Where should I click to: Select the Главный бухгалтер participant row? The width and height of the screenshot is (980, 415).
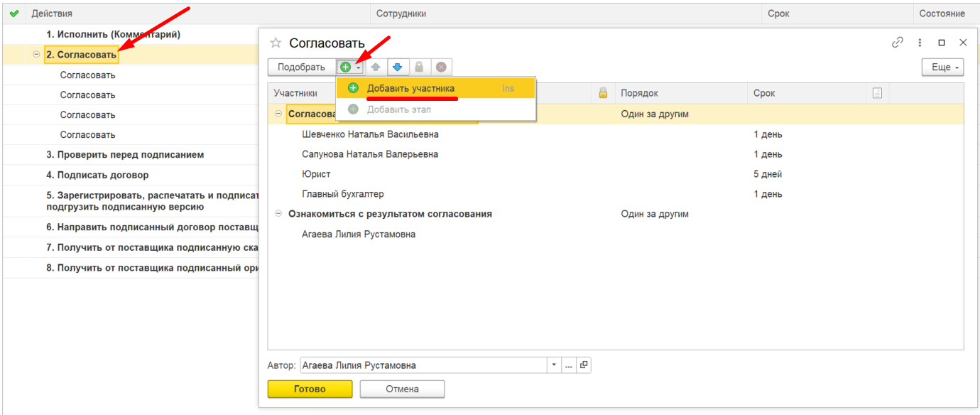(x=616, y=194)
